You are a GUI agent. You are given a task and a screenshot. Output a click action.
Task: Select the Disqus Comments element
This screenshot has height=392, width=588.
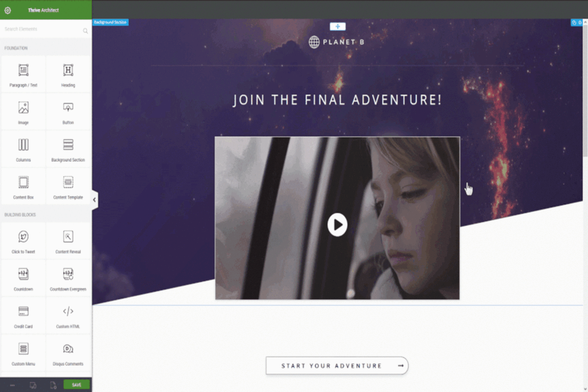pos(68,354)
